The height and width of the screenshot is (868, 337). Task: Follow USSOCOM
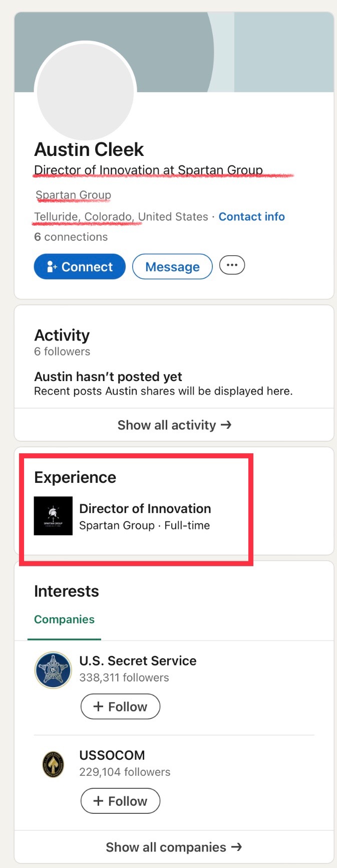point(120,801)
